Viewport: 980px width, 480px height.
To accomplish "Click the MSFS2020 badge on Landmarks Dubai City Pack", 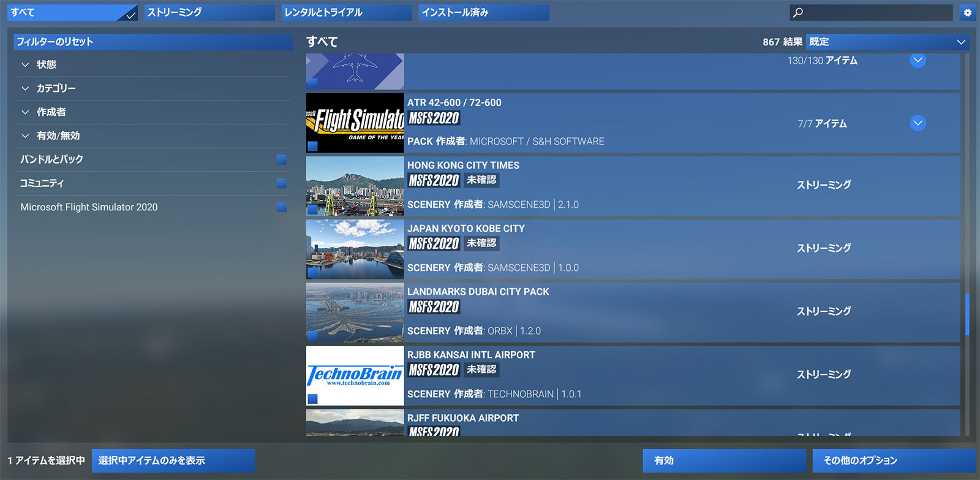I will (x=434, y=307).
